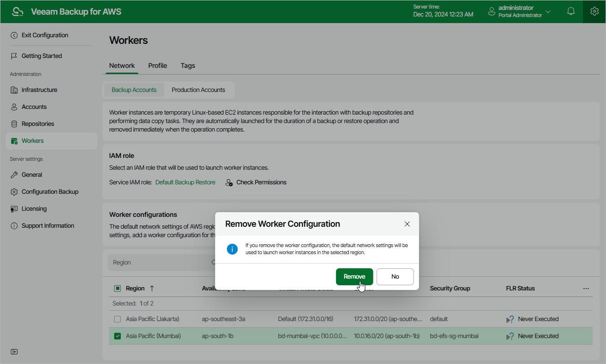Click Exit Configuration link
Image resolution: width=606 pixels, height=364 pixels.
click(45, 35)
